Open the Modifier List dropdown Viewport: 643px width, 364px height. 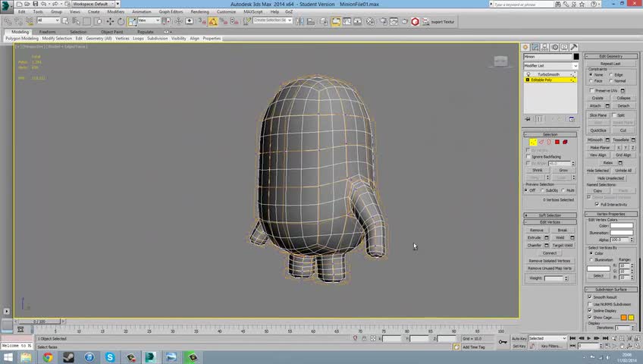coord(550,65)
